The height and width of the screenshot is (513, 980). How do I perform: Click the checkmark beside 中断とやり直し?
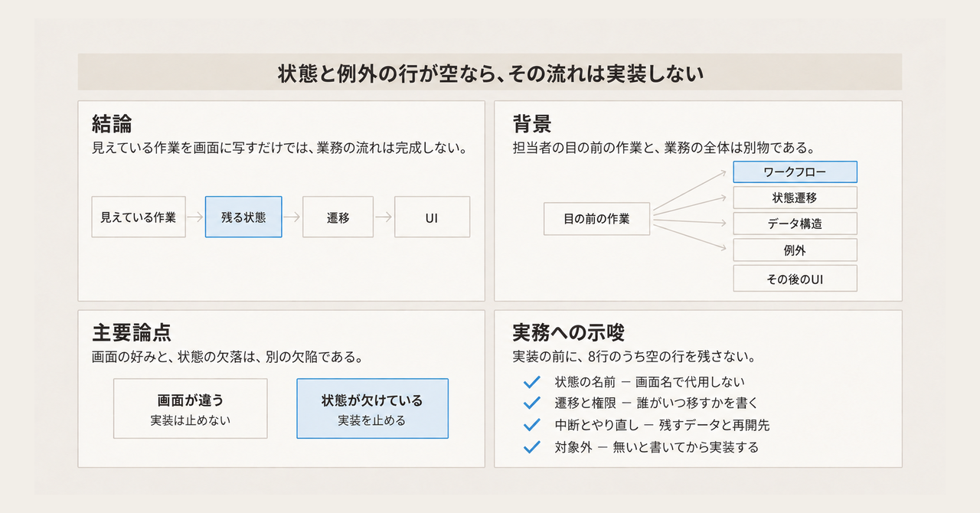click(x=531, y=425)
